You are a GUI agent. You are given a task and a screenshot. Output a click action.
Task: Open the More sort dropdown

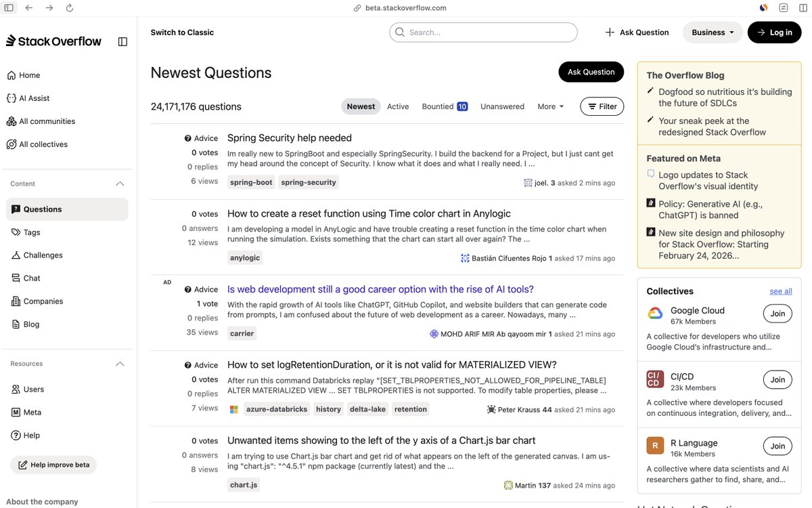point(550,106)
